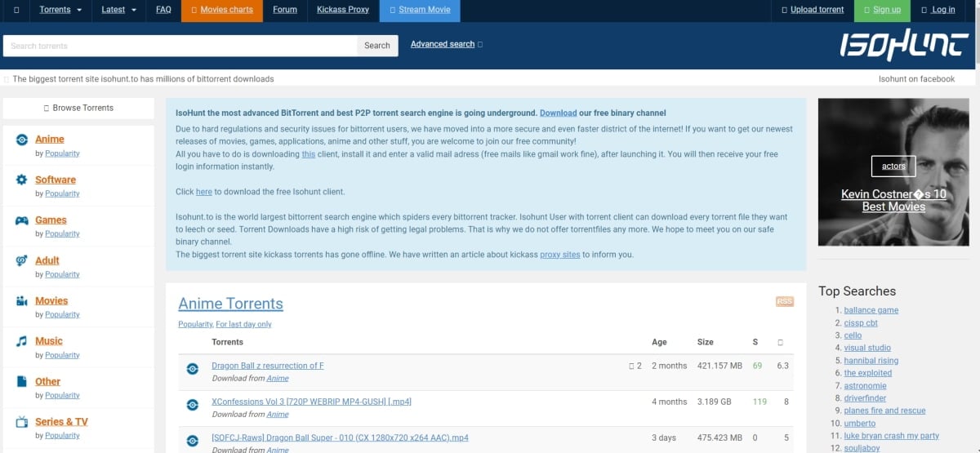Click the green Sign up button
This screenshot has height=453, width=980.
tap(882, 10)
